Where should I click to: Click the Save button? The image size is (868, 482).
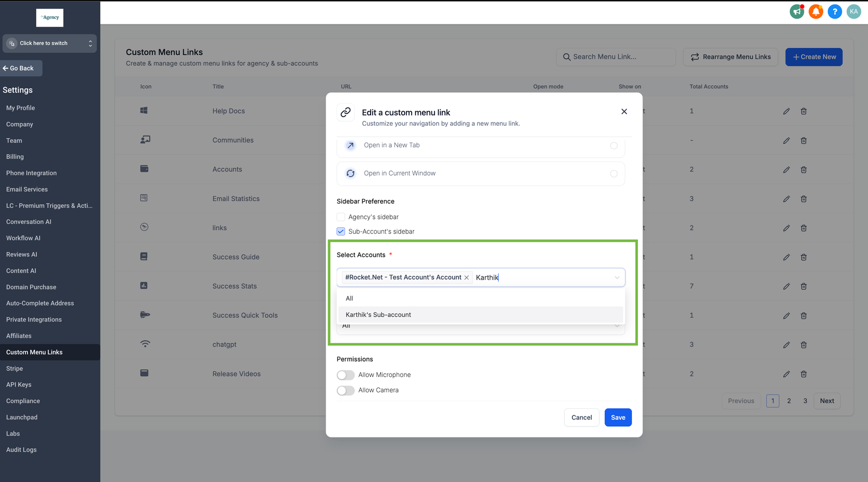pos(618,417)
